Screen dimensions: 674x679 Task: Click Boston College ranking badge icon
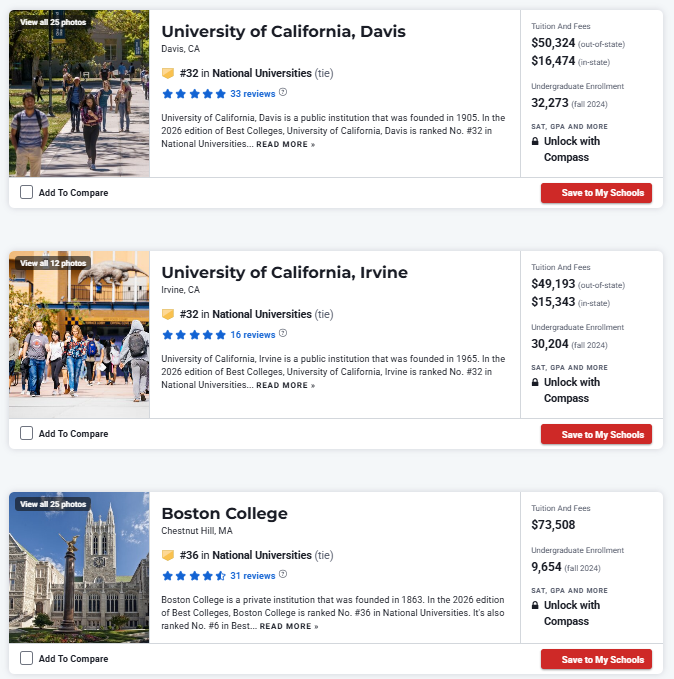168,555
